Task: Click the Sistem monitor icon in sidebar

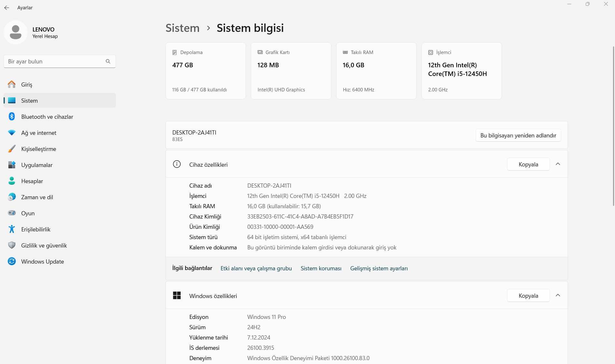Action: coord(12,100)
